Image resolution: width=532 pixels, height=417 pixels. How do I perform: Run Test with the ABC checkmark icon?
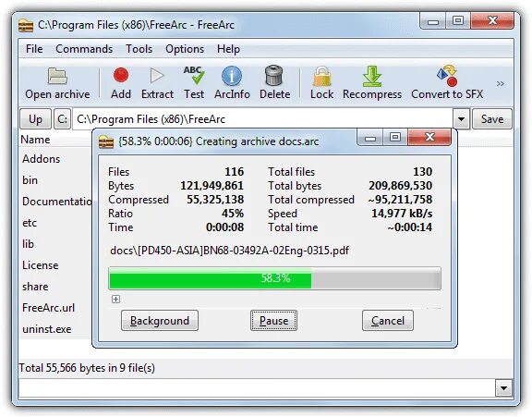click(x=194, y=75)
